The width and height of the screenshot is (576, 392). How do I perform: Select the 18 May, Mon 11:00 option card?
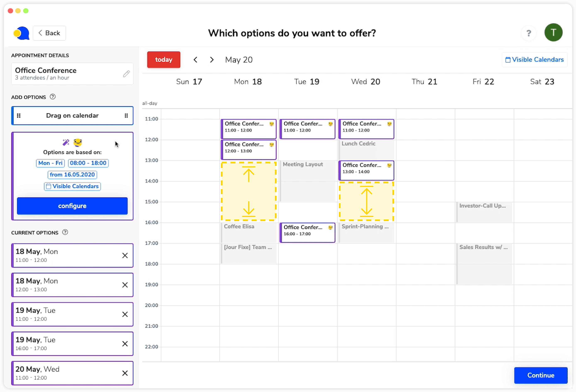tap(72, 256)
